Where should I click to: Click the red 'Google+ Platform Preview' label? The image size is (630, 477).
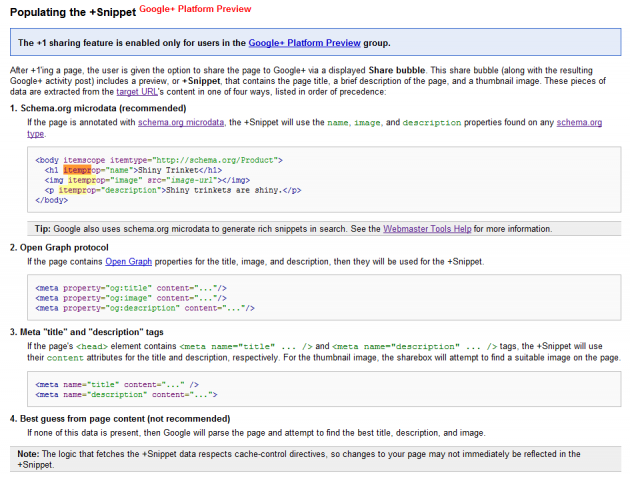pos(195,9)
